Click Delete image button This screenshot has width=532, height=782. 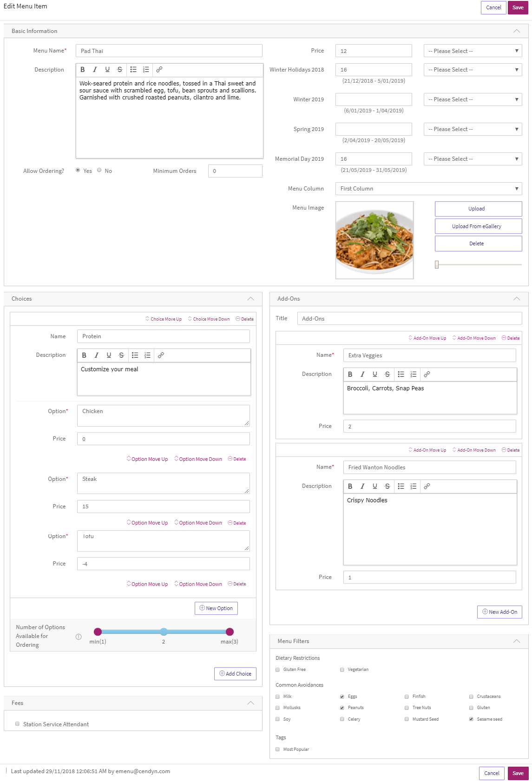point(478,243)
